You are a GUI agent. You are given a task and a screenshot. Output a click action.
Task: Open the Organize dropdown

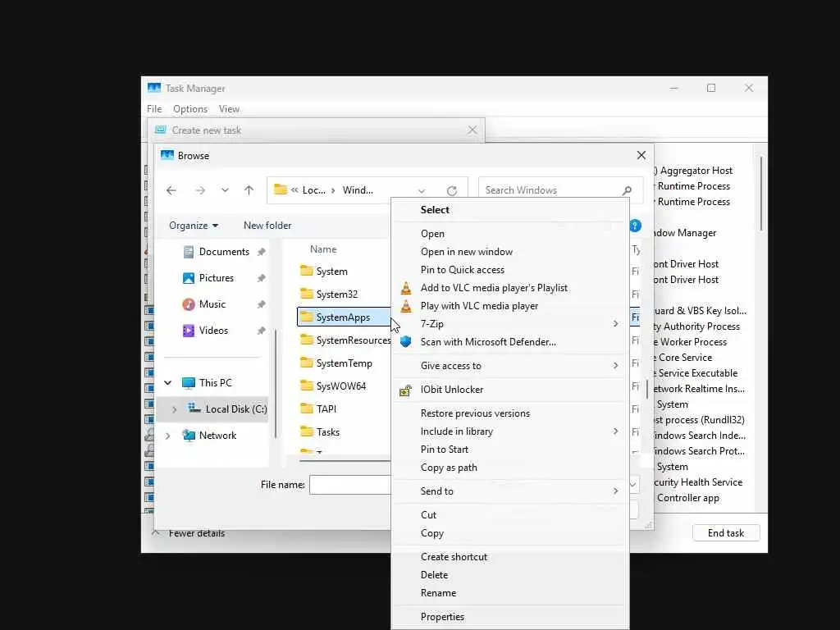[x=194, y=226]
